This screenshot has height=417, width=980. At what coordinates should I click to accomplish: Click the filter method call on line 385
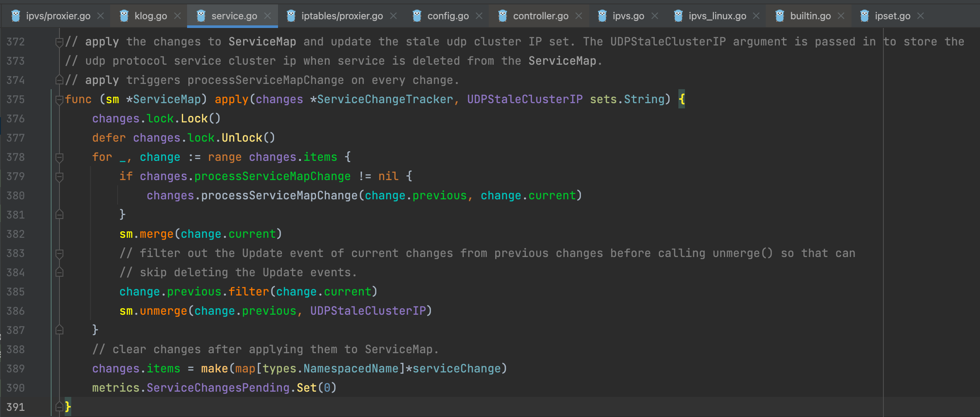tap(249, 292)
